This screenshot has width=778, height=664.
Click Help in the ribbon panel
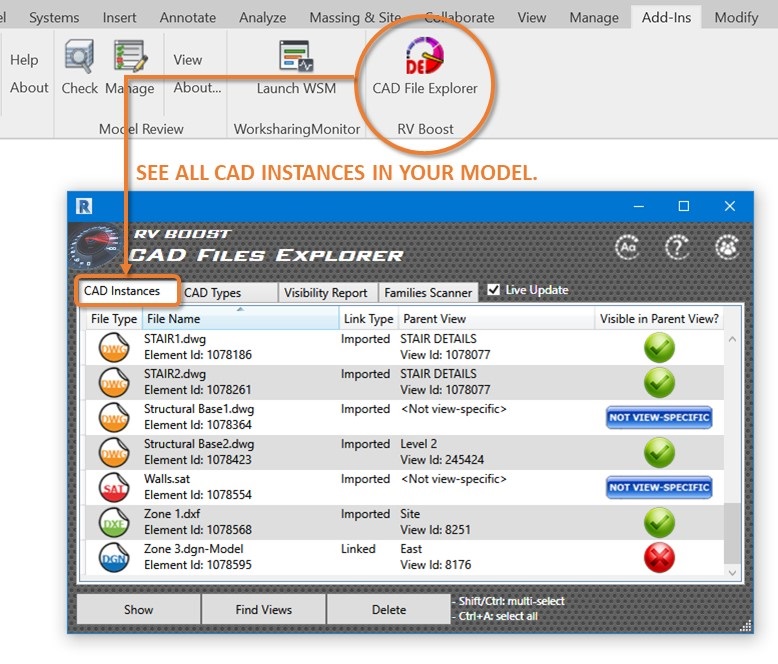point(24,60)
